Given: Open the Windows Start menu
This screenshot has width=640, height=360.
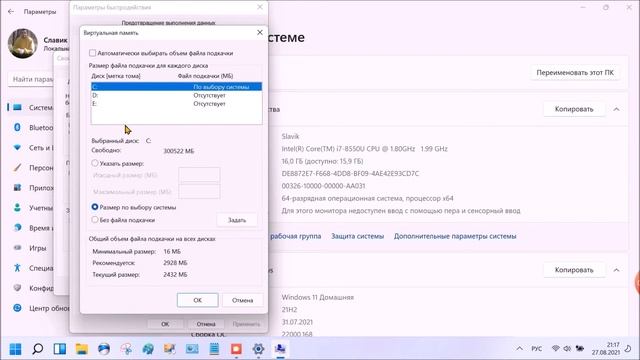Looking at the screenshot, I should coord(16,349).
